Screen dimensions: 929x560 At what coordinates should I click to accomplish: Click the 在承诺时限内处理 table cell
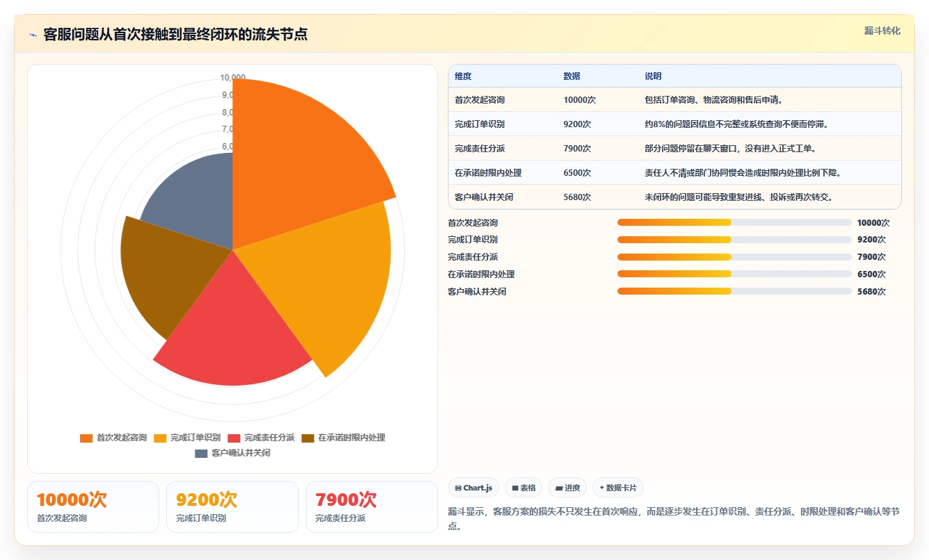[488, 173]
